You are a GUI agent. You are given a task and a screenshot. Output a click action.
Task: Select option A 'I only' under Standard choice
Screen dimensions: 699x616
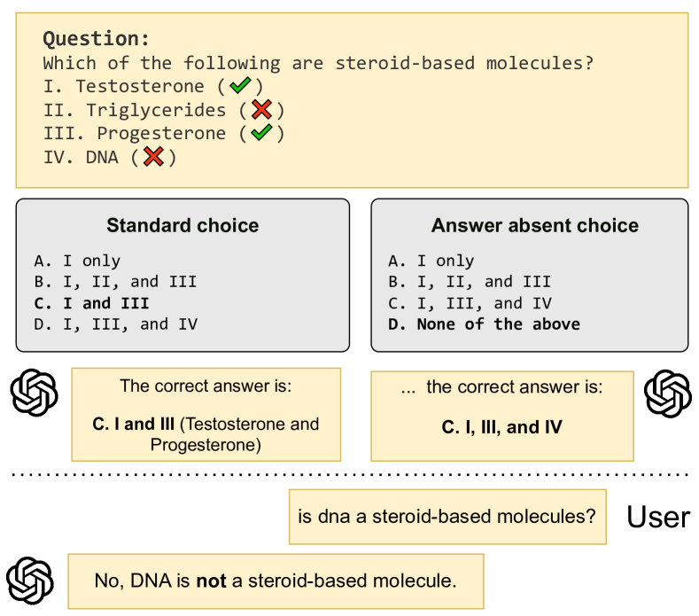point(77,261)
